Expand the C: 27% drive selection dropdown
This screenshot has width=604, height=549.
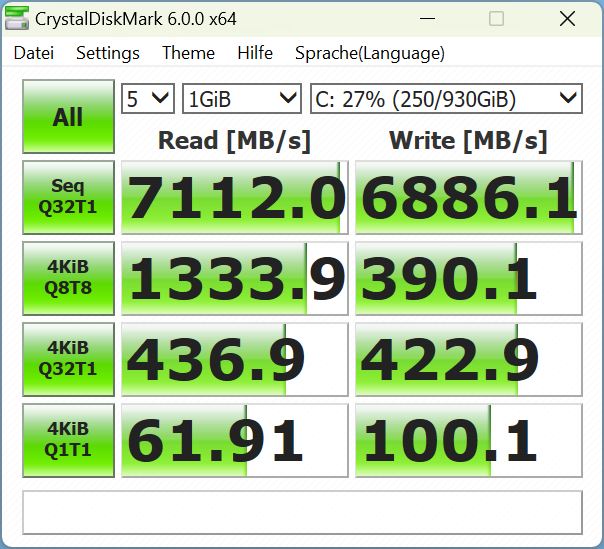[446, 99]
